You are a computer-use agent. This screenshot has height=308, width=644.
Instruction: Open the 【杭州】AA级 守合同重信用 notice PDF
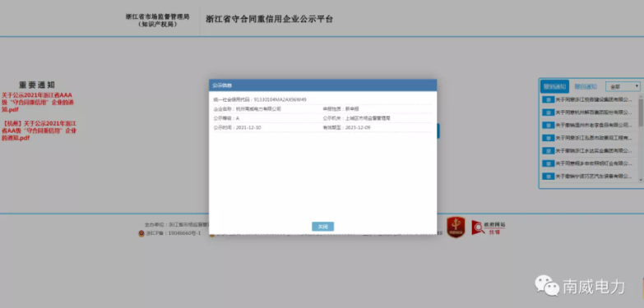[x=39, y=131]
